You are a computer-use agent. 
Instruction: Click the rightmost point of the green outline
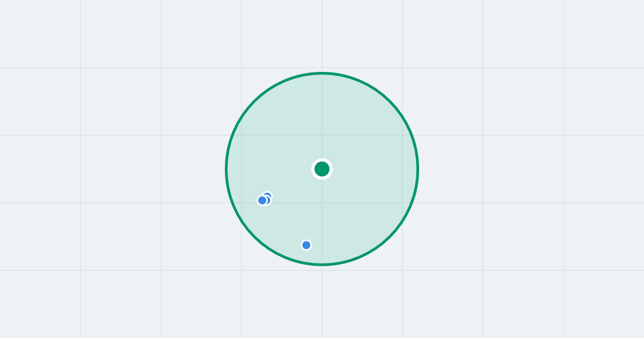418,169
